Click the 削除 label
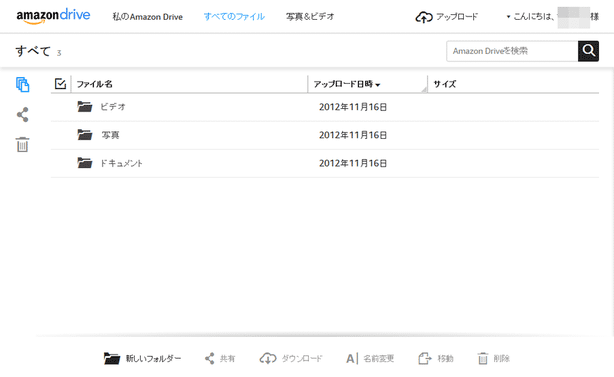The height and width of the screenshot is (377, 614). 501,358
